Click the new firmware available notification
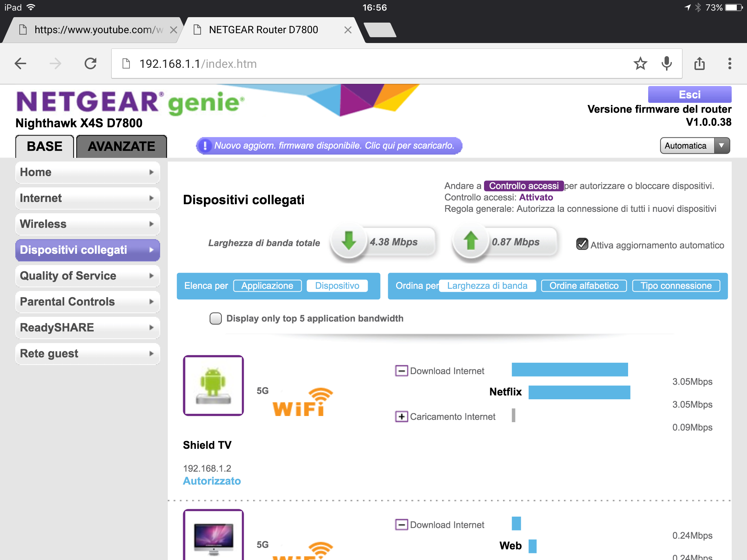The height and width of the screenshot is (560, 747). (329, 146)
